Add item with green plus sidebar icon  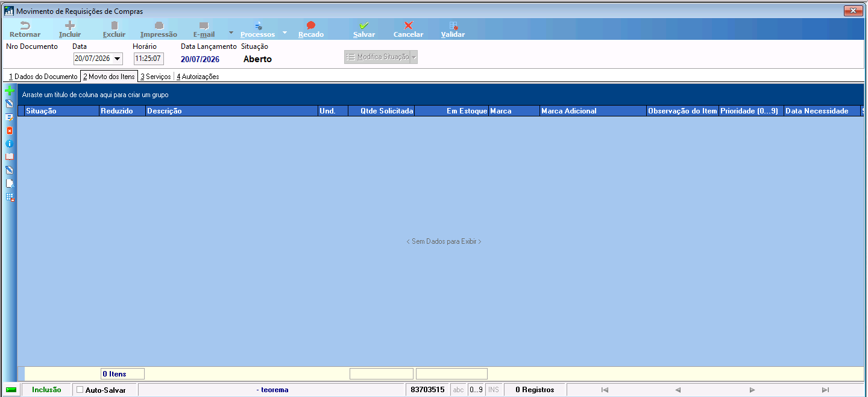coord(9,91)
